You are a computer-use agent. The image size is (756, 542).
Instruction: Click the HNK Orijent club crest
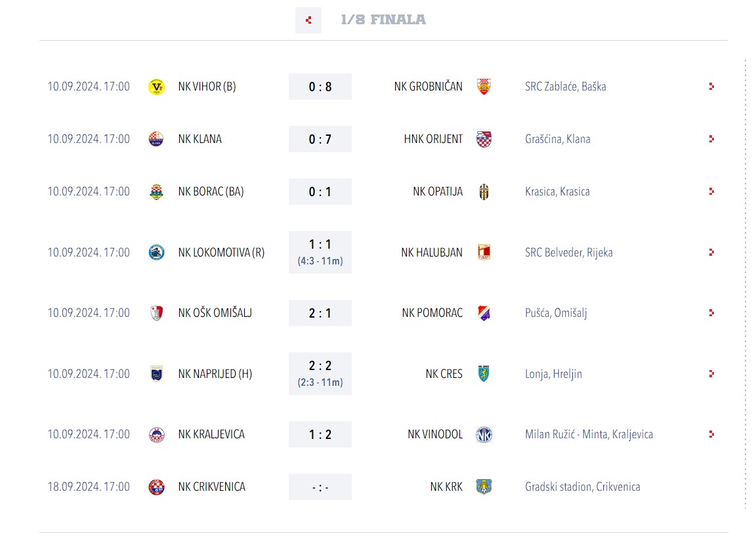[484, 139]
